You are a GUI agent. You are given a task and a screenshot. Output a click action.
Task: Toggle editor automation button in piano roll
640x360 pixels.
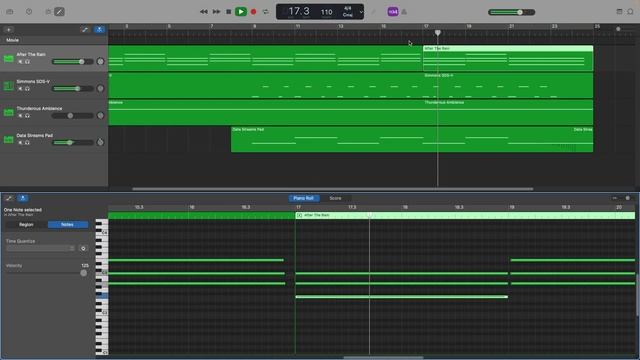click(9, 198)
